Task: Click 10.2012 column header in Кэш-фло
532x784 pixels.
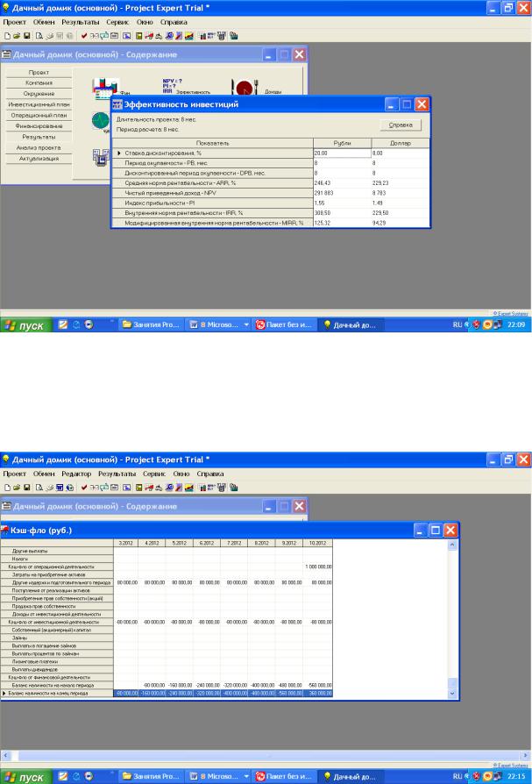Action: [317, 543]
